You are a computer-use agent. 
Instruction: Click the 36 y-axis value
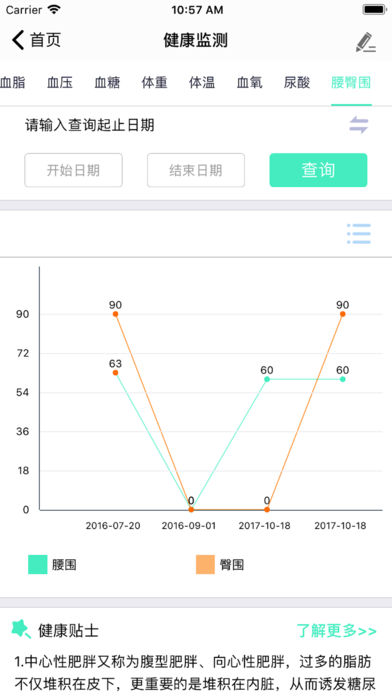(x=23, y=431)
